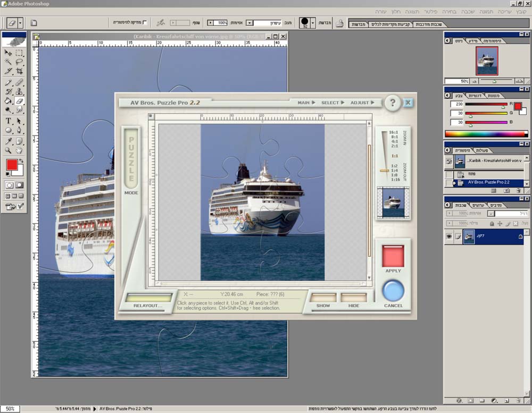The height and width of the screenshot is (413, 532).
Task: Click the ship thumbnail in Navigator panel
Action: pos(486,61)
